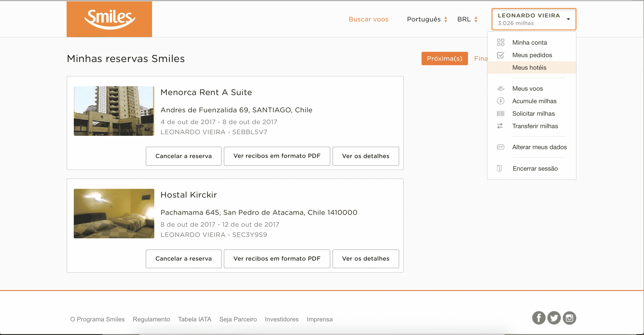This screenshot has width=644, height=335.
Task: Click the Hostal Kirckir title
Action: 189,195
